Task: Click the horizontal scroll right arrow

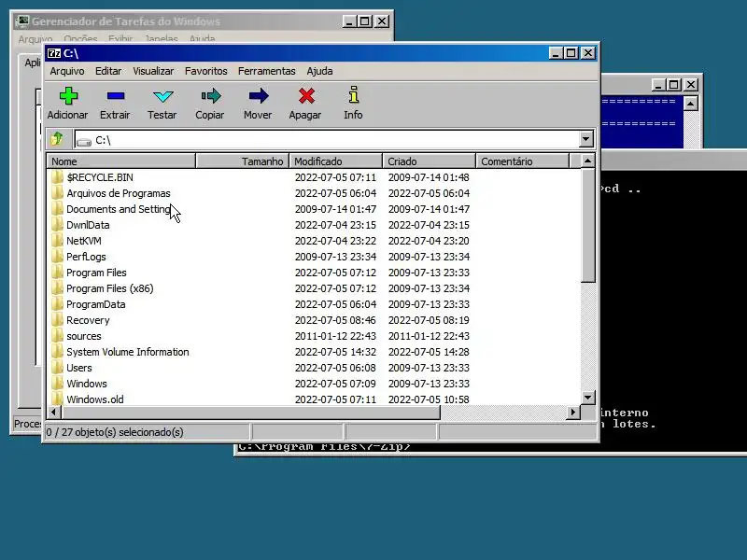Action: coord(573,412)
